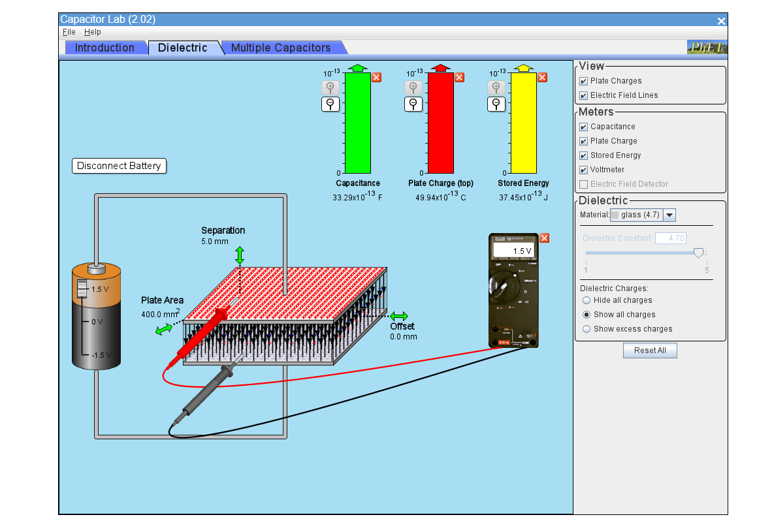Uncheck the Plate Charge meter checkbox

584,141
